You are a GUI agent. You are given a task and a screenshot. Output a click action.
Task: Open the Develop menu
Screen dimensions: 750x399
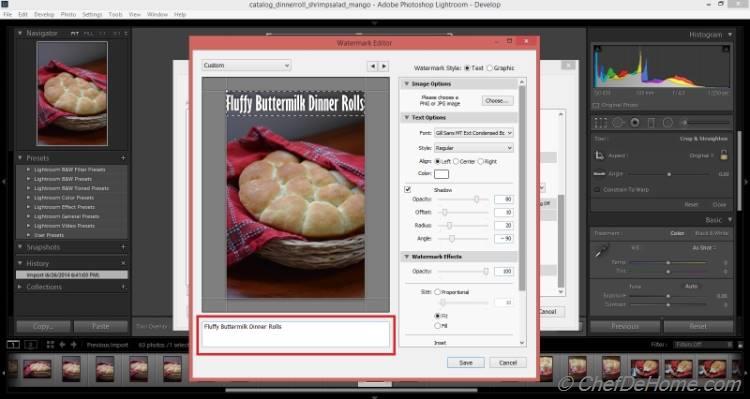coord(44,15)
